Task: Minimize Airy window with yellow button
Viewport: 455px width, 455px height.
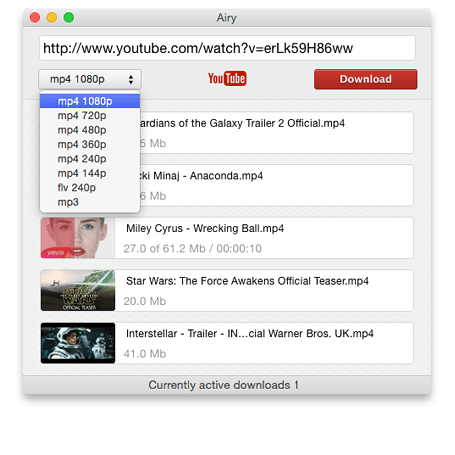Action: [x=52, y=17]
